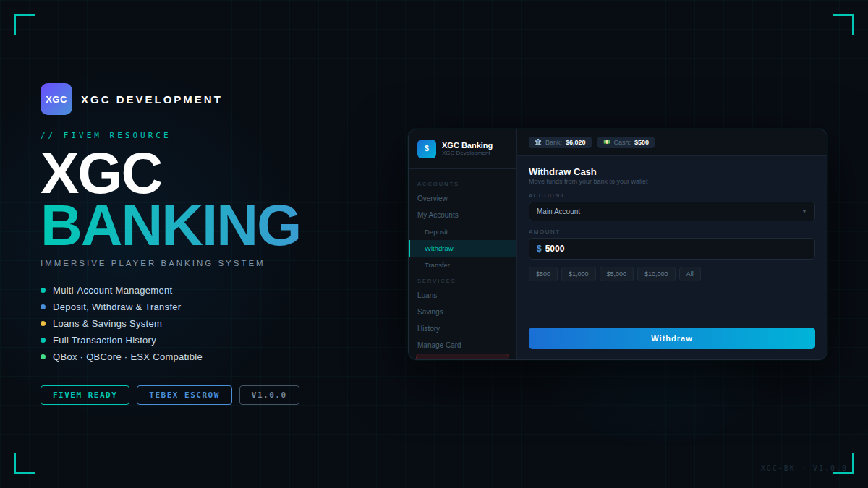Click the 'XGC Banking' title in the panel
The height and width of the screenshot is (488, 868).
click(467, 145)
